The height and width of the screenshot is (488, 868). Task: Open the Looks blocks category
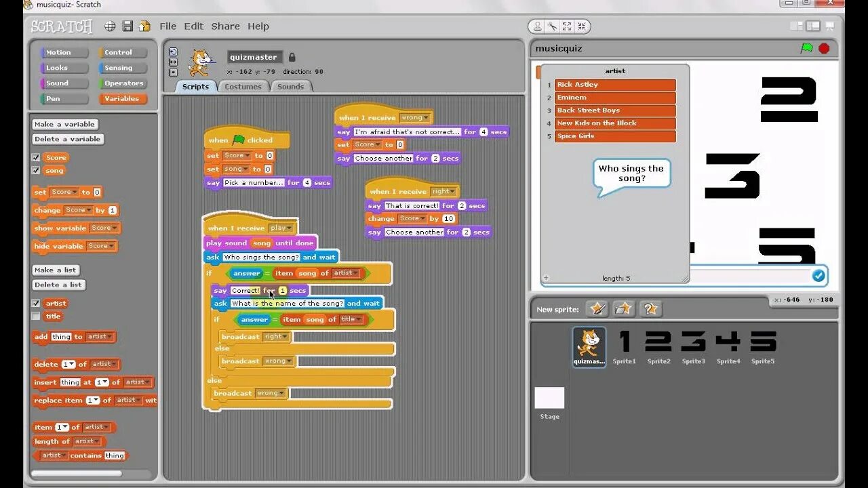click(64, 68)
